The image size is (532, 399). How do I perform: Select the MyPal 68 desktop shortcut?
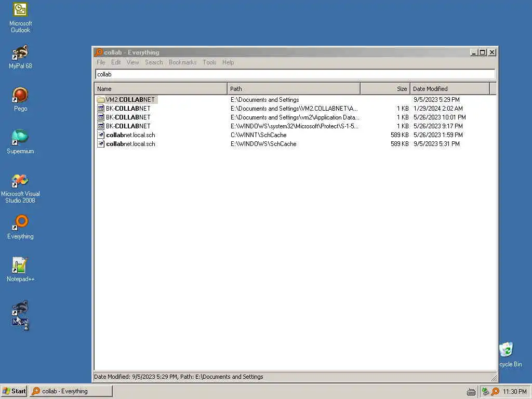pos(20,57)
